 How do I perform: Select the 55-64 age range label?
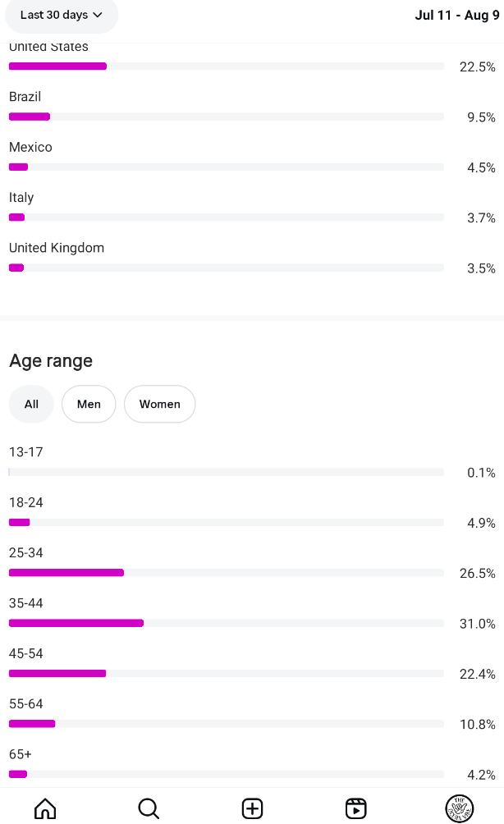click(26, 704)
